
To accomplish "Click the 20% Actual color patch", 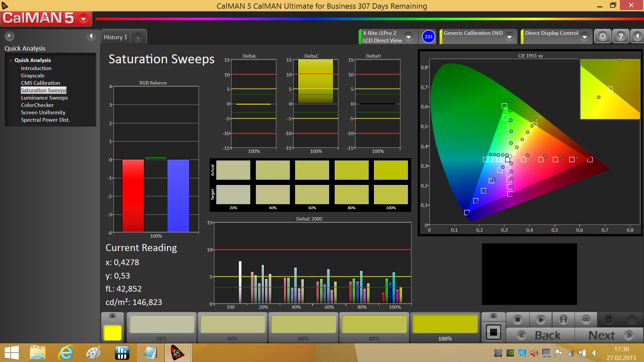I will pyautogui.click(x=233, y=170).
